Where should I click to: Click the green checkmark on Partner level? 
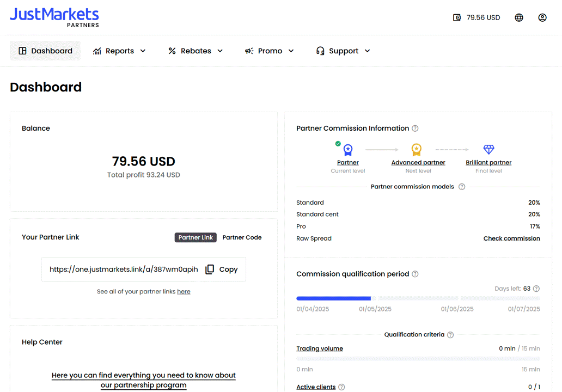click(338, 144)
